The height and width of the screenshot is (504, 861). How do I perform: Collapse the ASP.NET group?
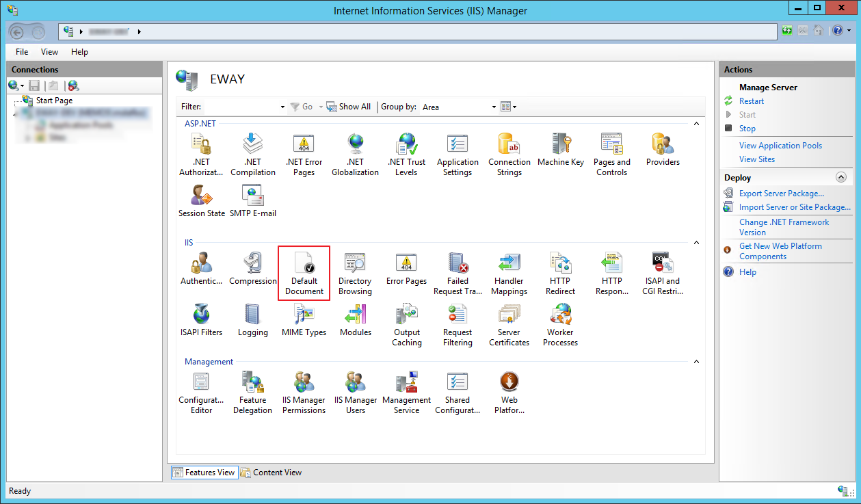696,124
